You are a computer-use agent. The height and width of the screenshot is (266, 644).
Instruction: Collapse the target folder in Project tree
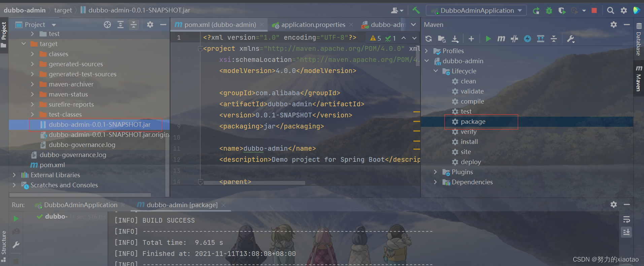[24, 44]
